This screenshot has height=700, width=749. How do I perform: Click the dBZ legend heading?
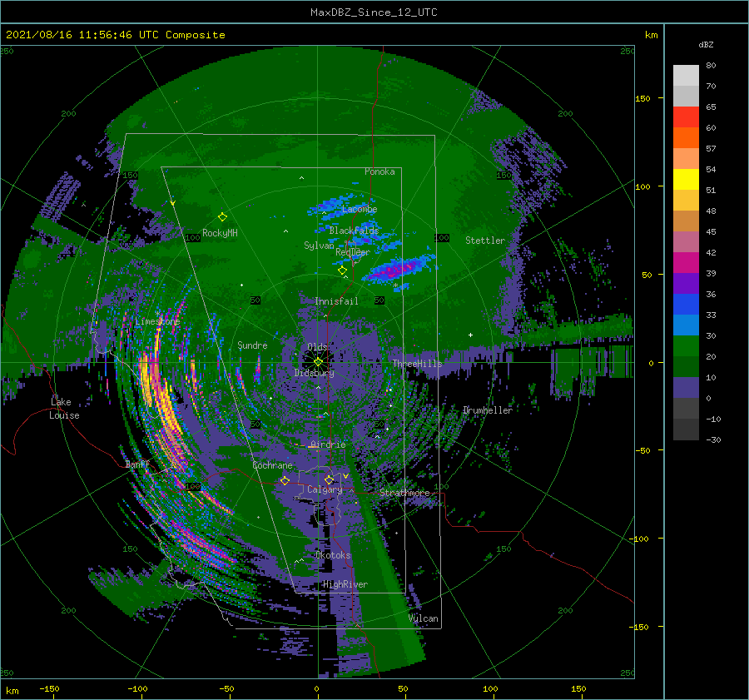pos(706,44)
